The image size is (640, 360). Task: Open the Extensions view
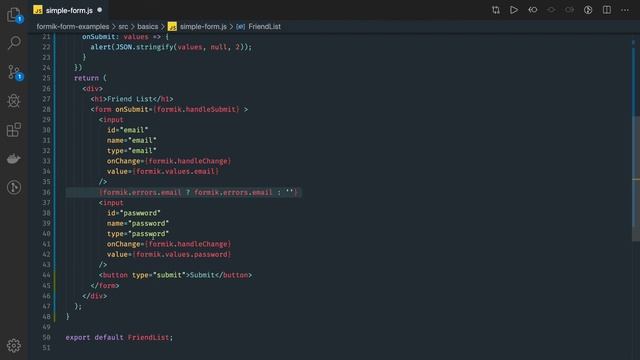(14, 130)
